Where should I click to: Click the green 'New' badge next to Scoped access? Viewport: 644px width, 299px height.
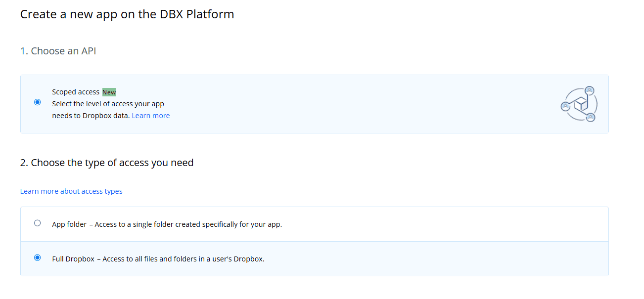(x=109, y=92)
